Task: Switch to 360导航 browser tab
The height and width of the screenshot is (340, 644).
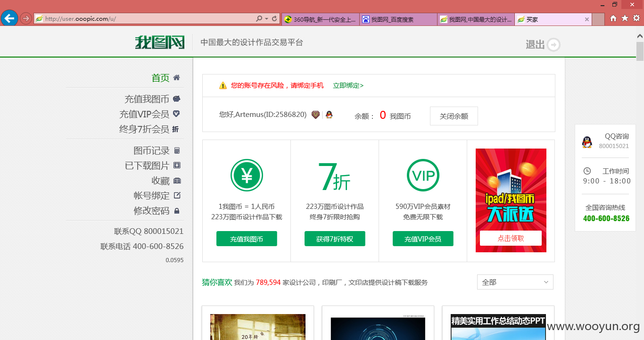Action: tap(321, 19)
